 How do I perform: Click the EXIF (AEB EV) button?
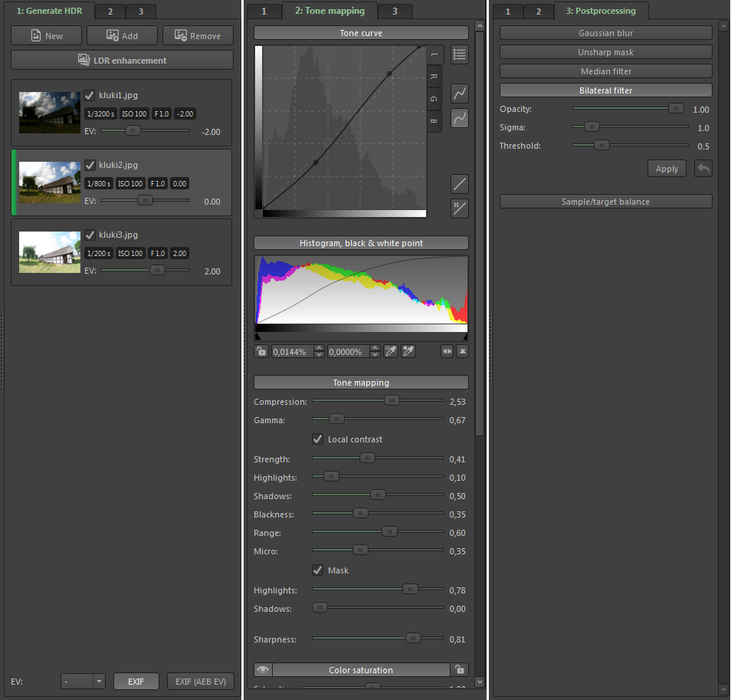pyautogui.click(x=201, y=682)
